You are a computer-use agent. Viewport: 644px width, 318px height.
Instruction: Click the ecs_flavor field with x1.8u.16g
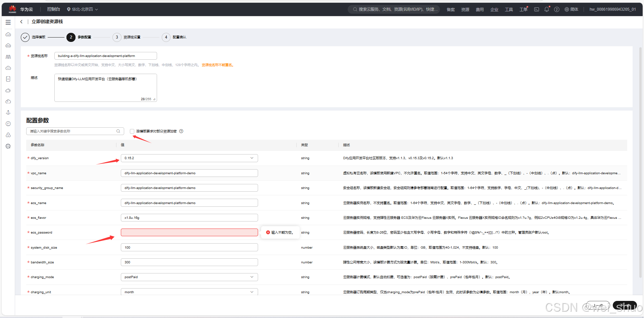[189, 218]
